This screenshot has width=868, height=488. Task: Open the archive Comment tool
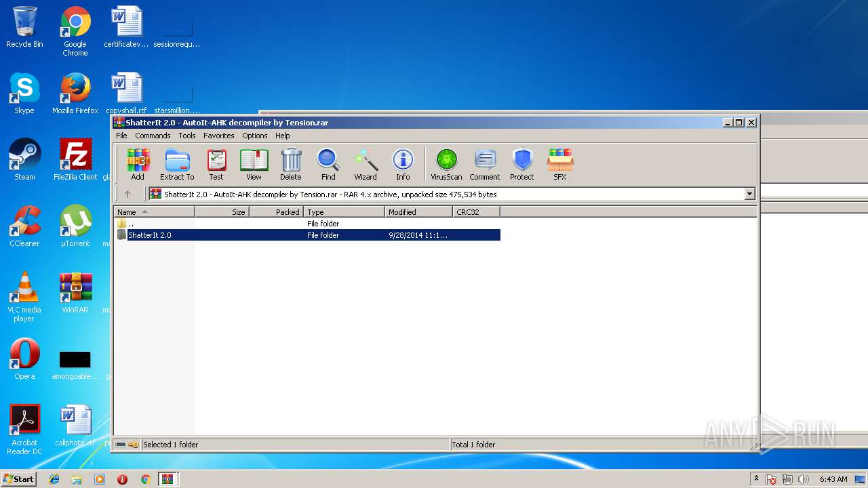[x=485, y=165]
